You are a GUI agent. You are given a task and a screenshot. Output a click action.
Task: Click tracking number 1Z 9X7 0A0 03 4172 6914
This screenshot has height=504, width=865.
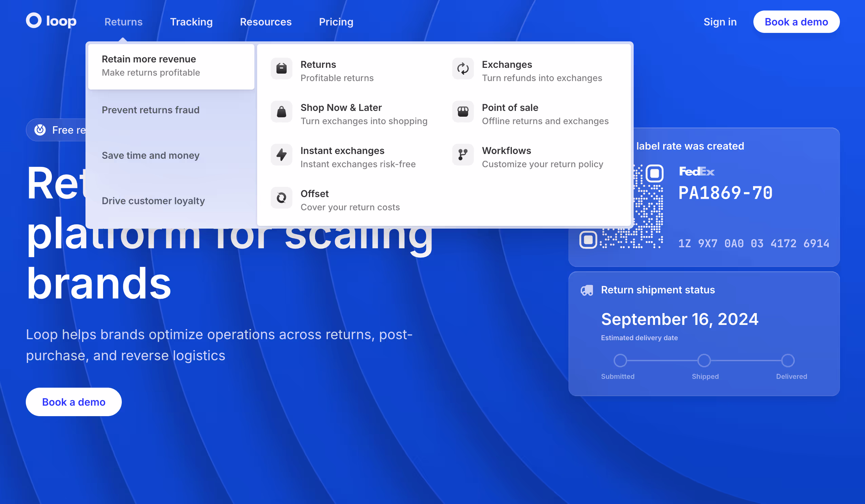(x=754, y=243)
